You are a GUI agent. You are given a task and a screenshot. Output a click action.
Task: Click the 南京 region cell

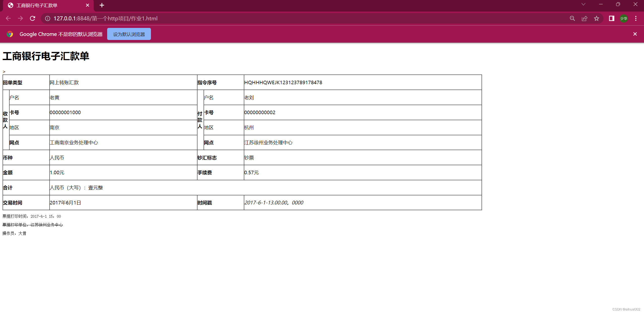(123, 127)
